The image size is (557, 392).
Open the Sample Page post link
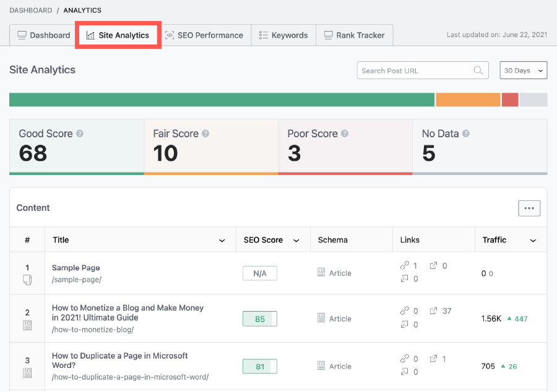[x=76, y=268]
